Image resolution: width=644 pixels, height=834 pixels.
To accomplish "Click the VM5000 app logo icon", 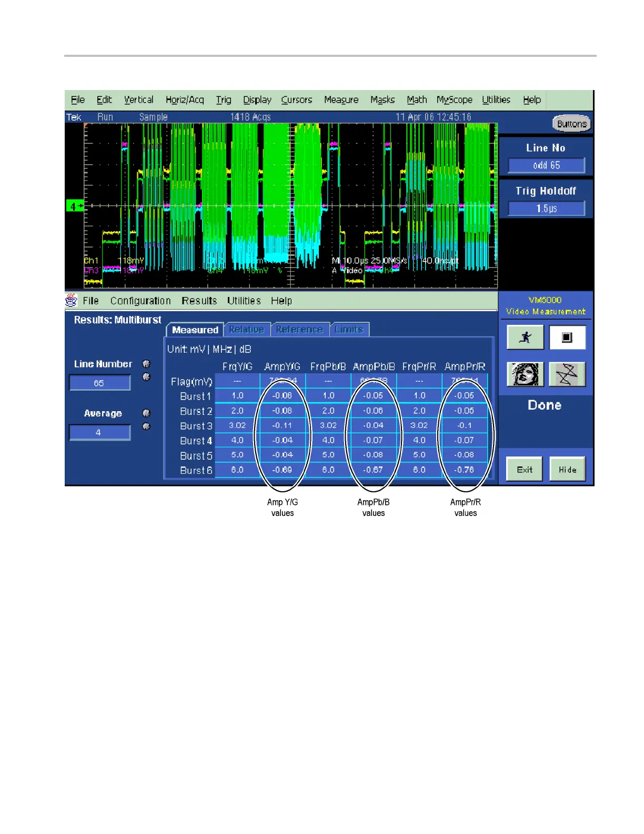I will [x=71, y=300].
